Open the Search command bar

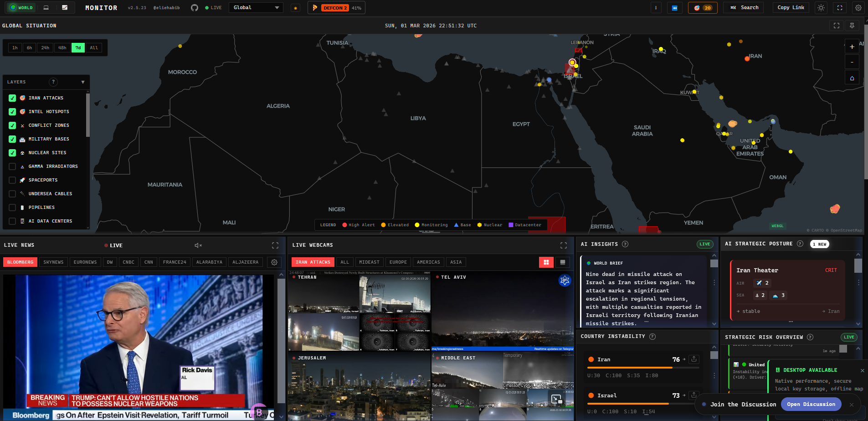click(x=745, y=8)
